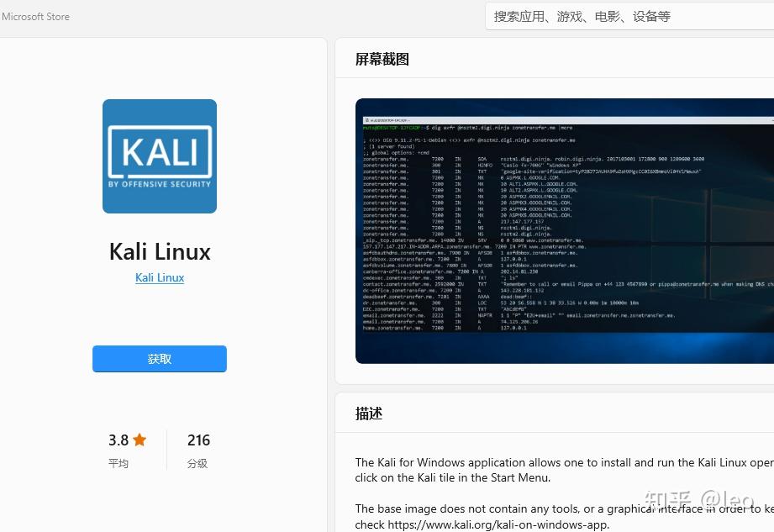The height and width of the screenshot is (532, 774).
Task: Click the 'The base image does not contain' description line
Action: pos(564,508)
